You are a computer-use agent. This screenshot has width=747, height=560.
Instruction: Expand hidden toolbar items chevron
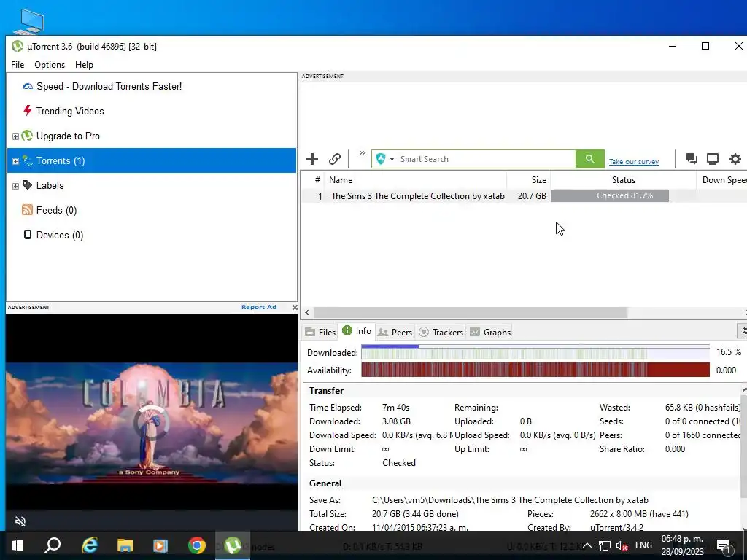click(x=363, y=153)
